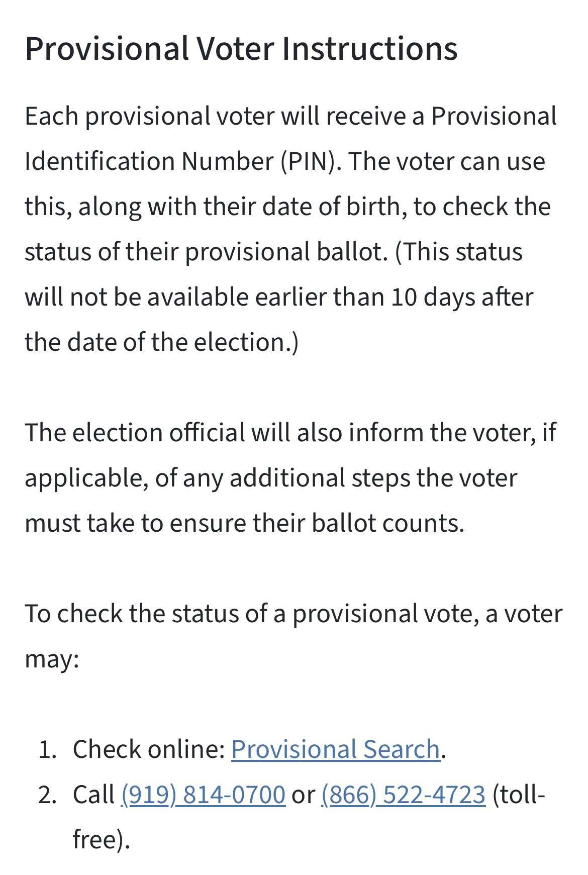Click the word "free)." on the last line
This screenshot has height=875, width=588.
click(x=102, y=840)
